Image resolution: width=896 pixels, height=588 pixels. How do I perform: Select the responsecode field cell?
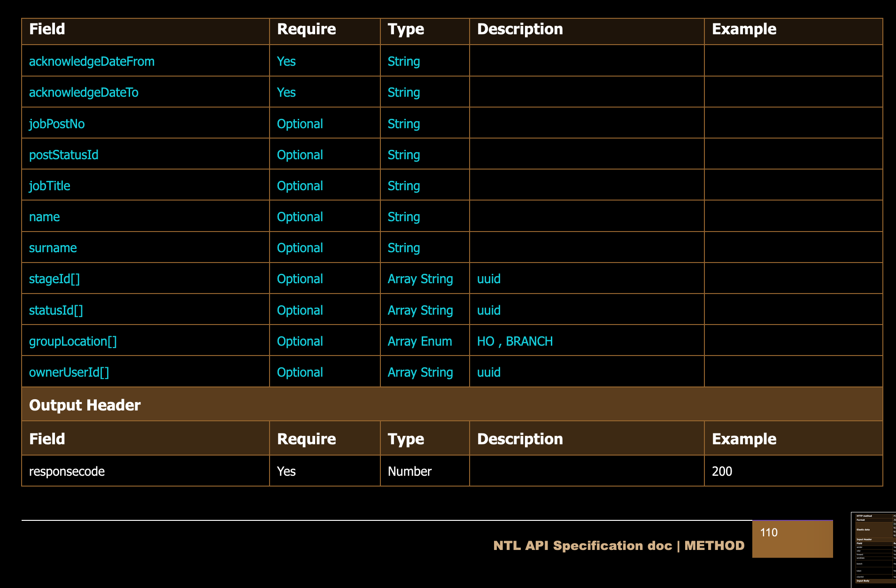pyautogui.click(x=67, y=471)
